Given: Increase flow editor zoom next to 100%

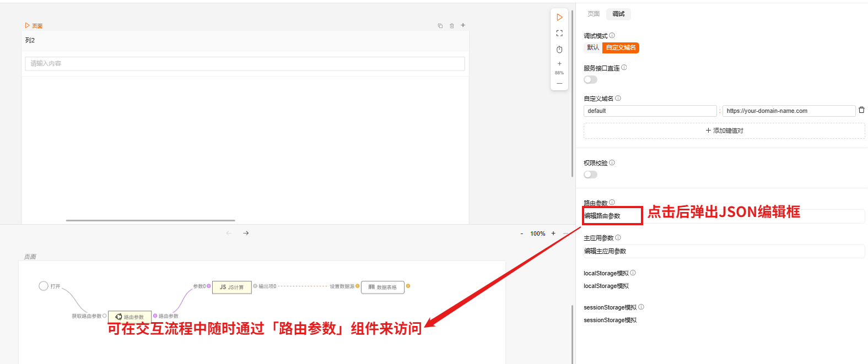Looking at the screenshot, I should pos(553,233).
